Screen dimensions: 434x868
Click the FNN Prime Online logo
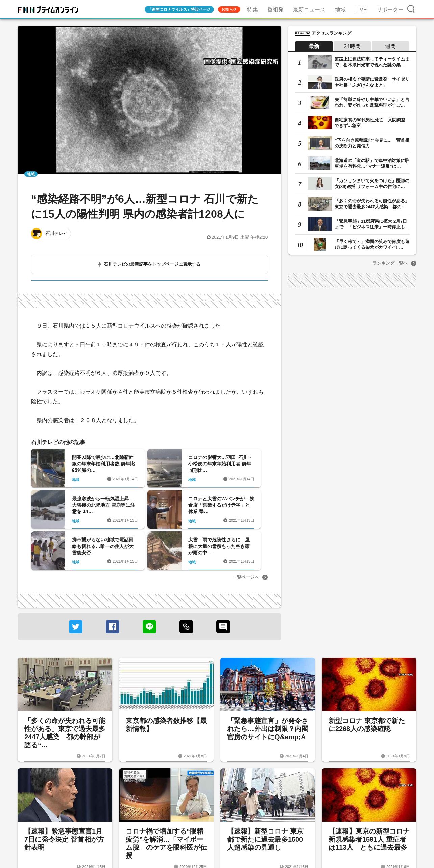48,10
